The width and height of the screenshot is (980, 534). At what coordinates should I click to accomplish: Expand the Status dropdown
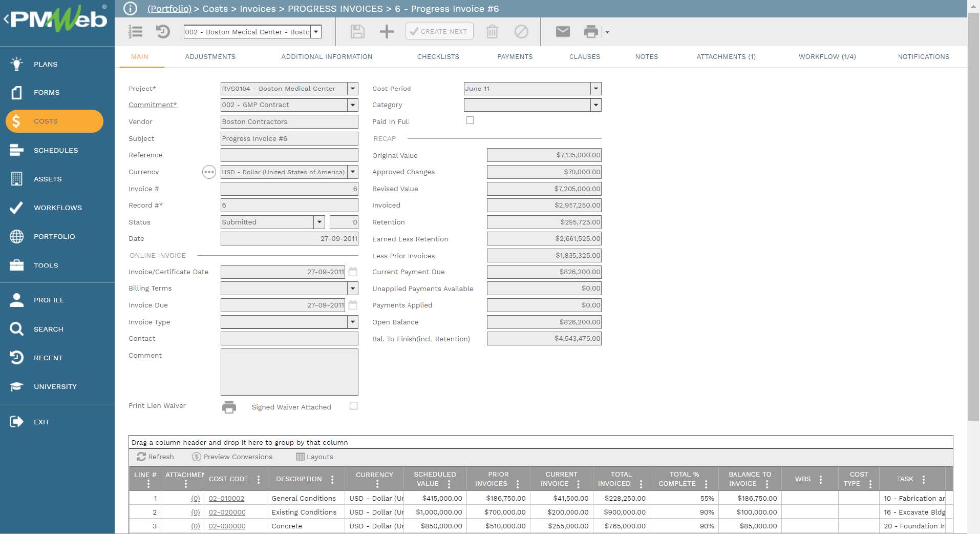coord(319,222)
